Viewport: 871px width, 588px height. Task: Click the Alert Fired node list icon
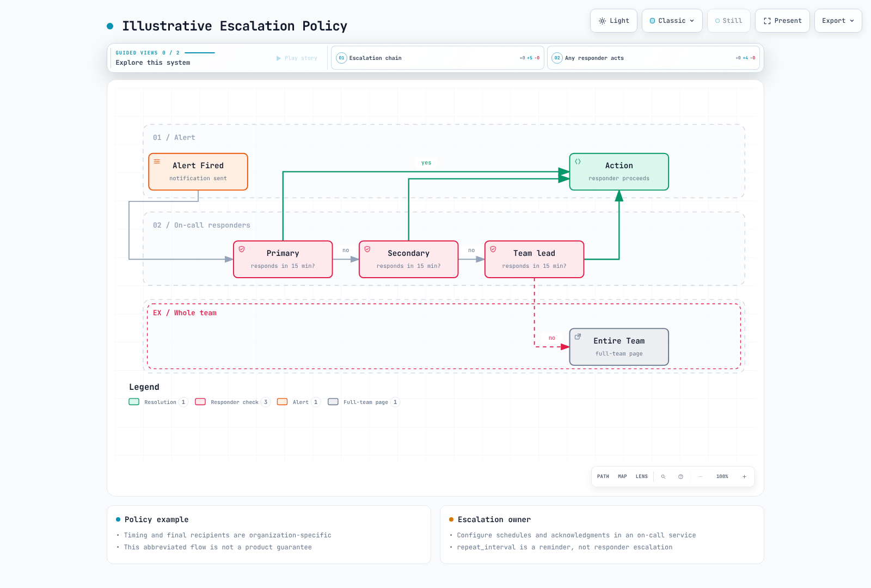(157, 162)
